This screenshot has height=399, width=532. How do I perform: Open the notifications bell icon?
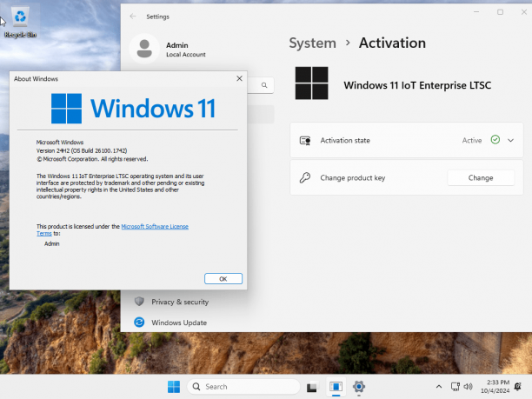point(518,387)
